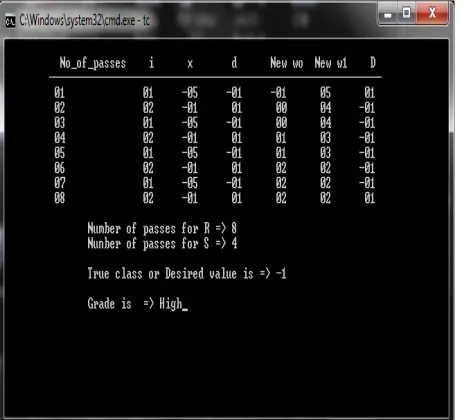Click D value 01 in pass 08 row
The width and height of the screenshot is (460, 420).
click(370, 198)
